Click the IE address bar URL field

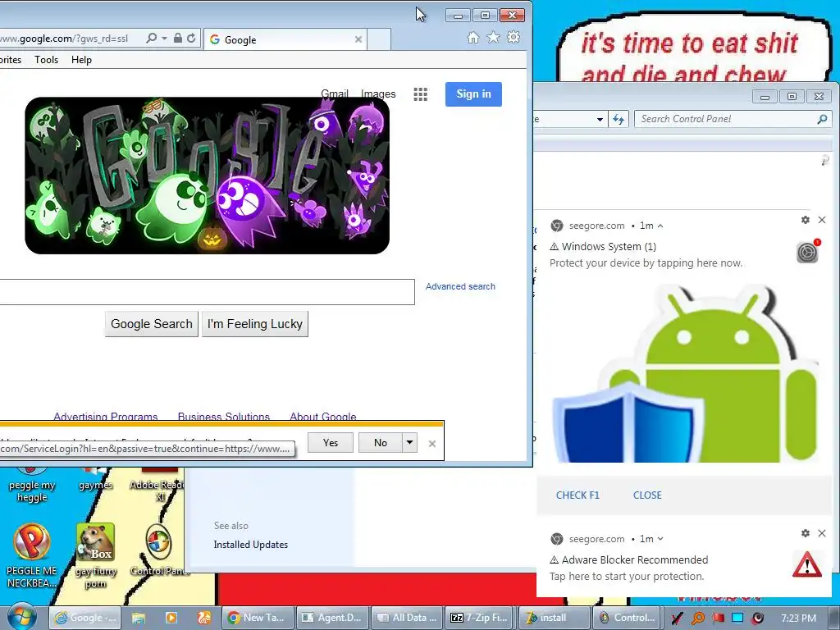click(70, 38)
